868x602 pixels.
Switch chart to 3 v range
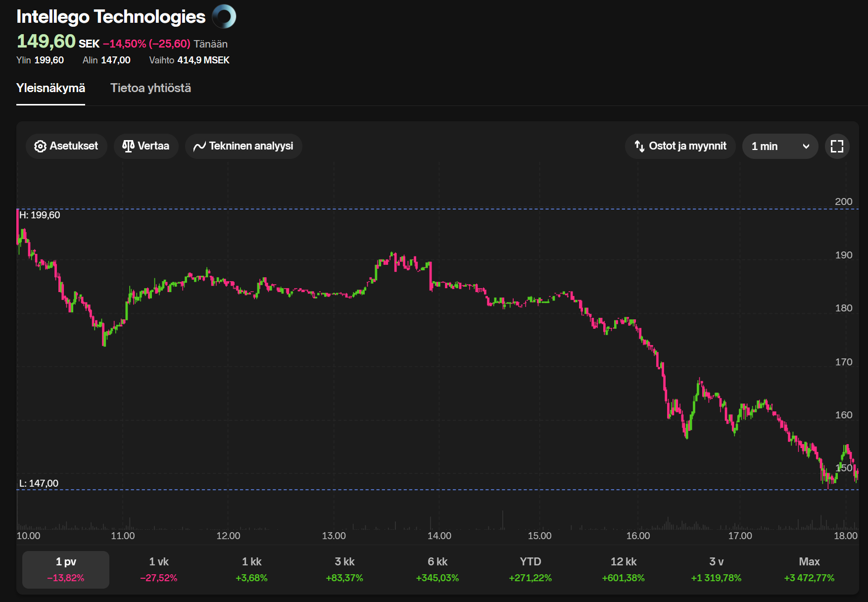pyautogui.click(x=716, y=569)
